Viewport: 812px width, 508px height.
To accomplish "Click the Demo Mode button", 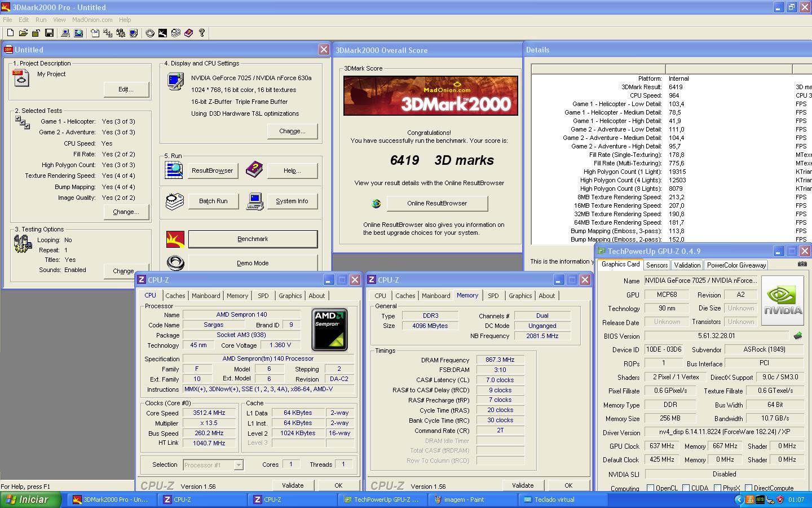I will [253, 263].
